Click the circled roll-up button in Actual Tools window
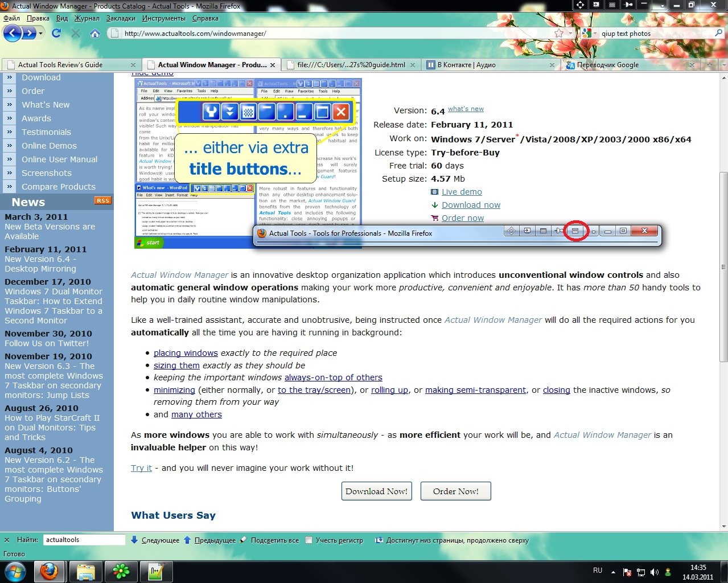 pos(575,231)
